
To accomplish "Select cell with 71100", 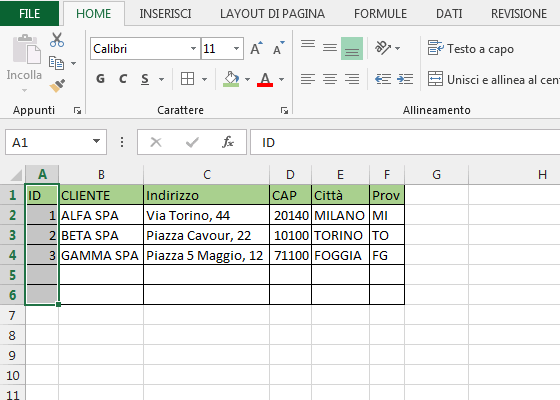I will click(290, 255).
